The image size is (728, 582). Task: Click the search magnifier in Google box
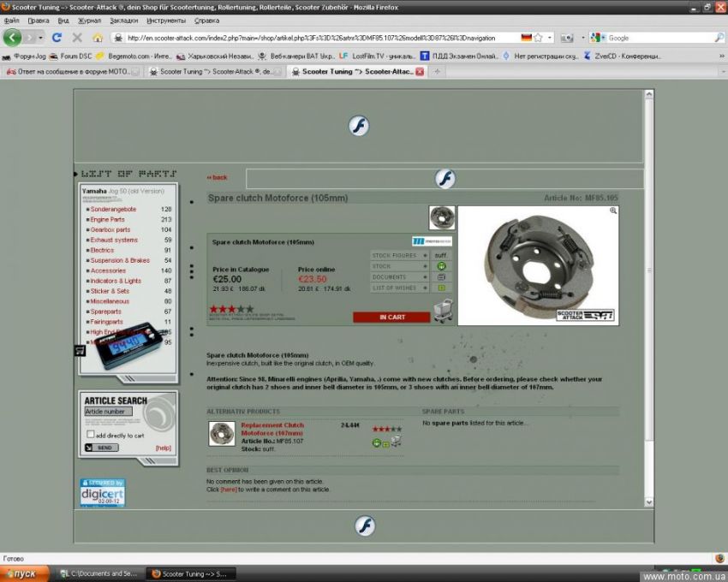tap(719, 38)
